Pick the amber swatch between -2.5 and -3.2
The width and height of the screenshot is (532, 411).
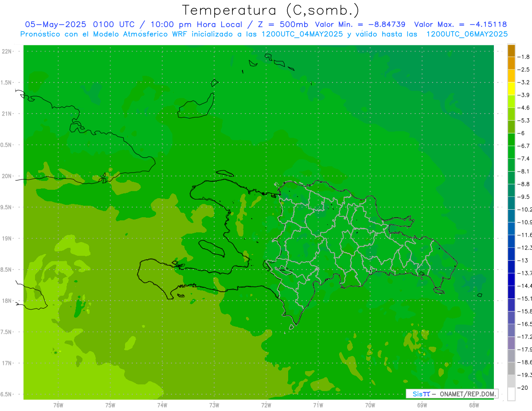click(511, 76)
